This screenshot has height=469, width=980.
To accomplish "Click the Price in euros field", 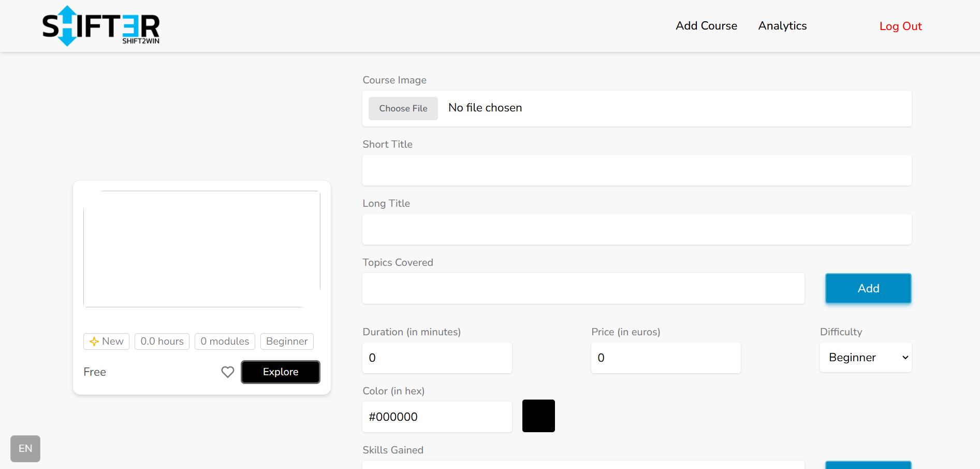I will [x=665, y=358].
